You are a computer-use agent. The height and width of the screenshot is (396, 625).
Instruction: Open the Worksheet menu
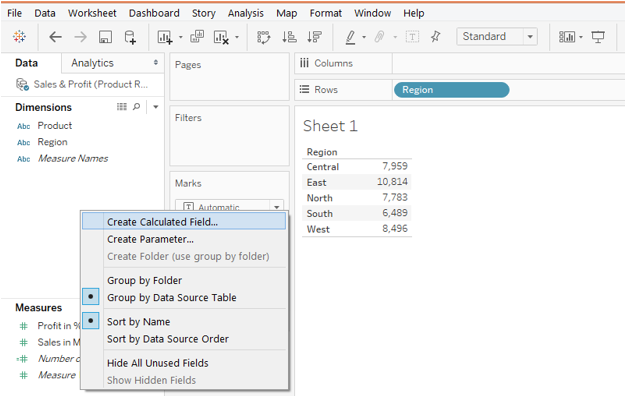pos(92,13)
